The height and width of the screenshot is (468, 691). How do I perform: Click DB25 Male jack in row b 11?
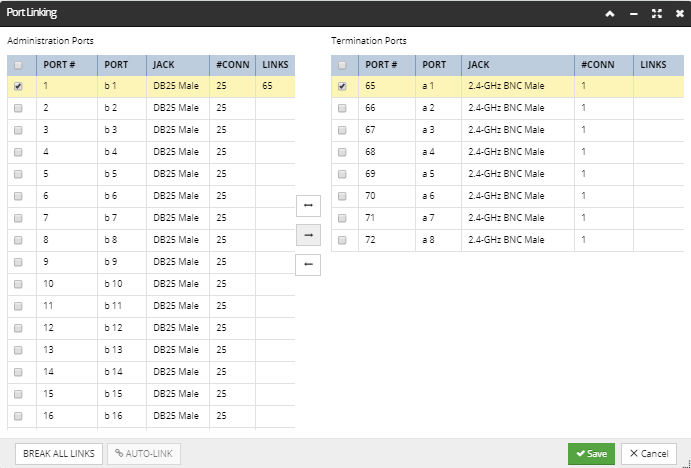point(178,306)
